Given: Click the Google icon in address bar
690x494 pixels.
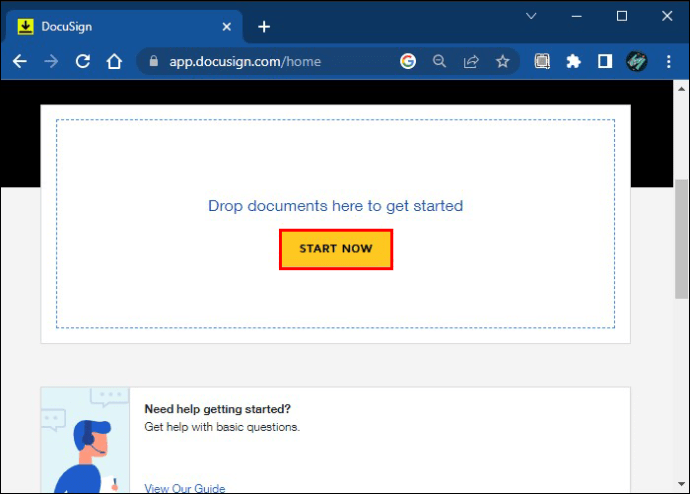Looking at the screenshot, I should tap(408, 61).
